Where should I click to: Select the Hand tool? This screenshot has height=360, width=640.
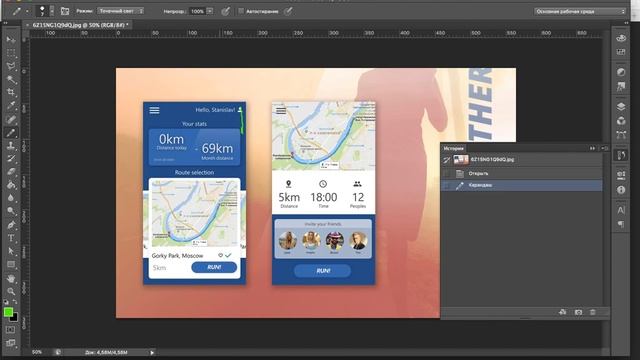tap(11, 278)
